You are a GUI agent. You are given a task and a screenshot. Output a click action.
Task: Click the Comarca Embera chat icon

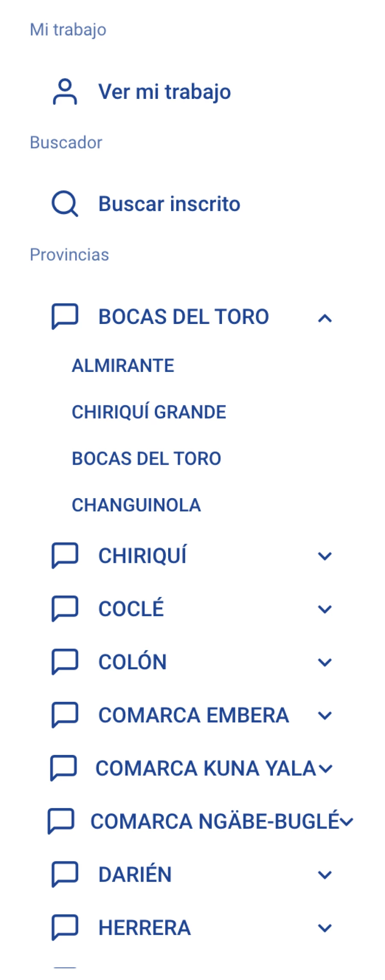tap(65, 715)
